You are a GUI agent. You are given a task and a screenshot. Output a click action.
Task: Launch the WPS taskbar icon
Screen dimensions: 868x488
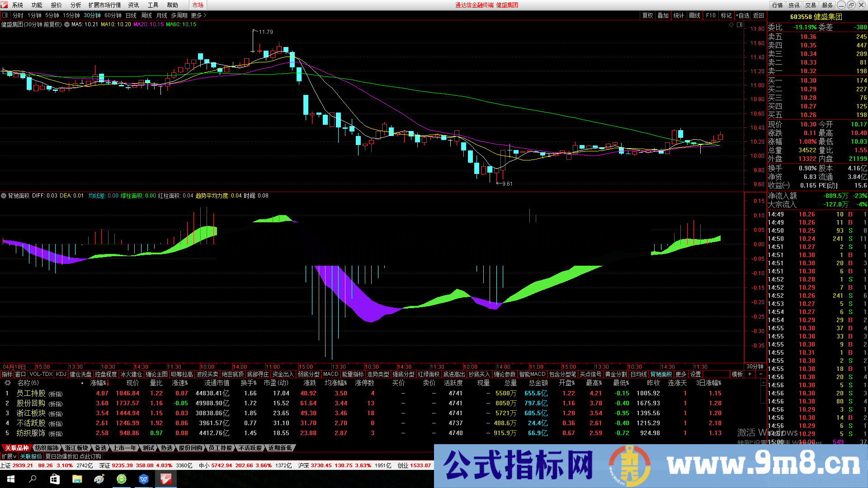(x=144, y=479)
